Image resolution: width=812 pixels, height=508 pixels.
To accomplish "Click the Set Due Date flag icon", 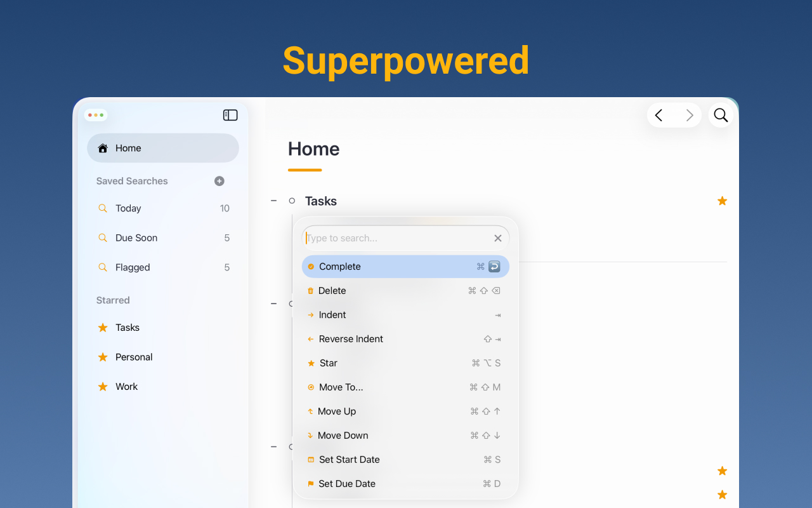I will pos(311,484).
